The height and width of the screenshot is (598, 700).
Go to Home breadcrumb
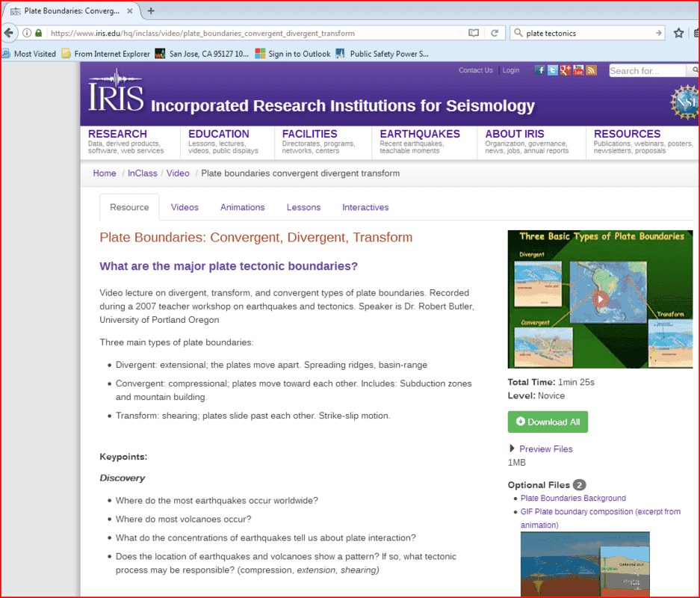[x=105, y=173]
